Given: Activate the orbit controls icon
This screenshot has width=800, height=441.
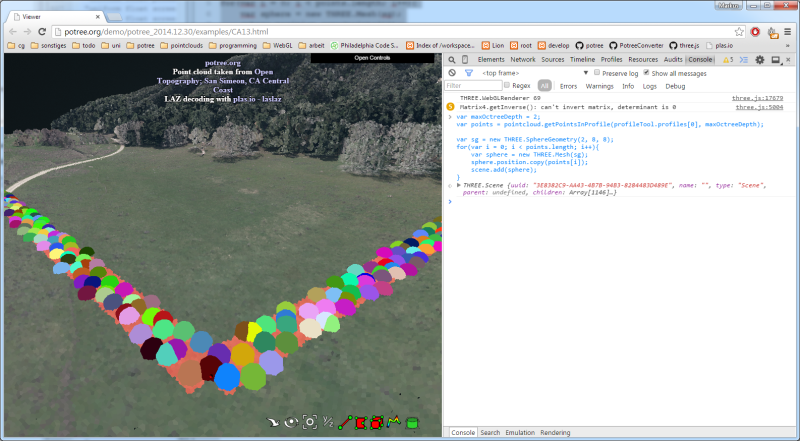Looking at the screenshot, I should [x=291, y=423].
